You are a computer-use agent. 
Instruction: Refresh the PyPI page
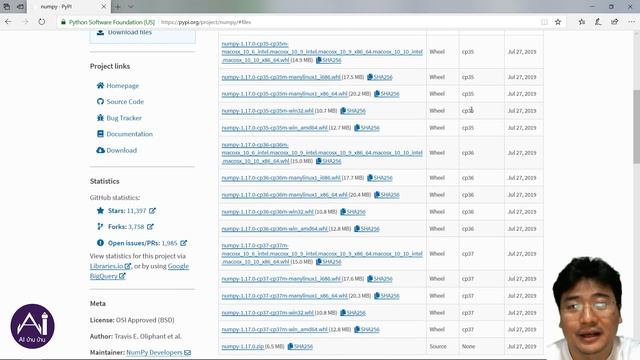[x=42, y=22]
